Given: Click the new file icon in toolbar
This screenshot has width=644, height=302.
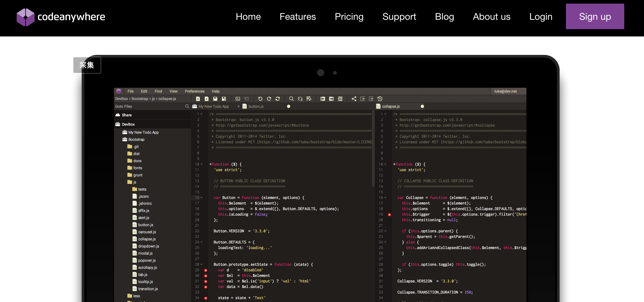Looking at the screenshot, I should 198,99.
